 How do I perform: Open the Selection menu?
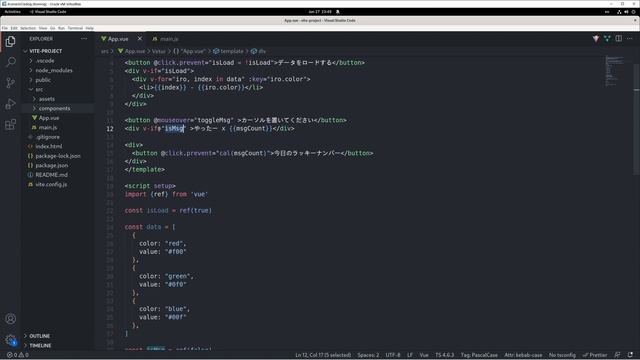pos(28,28)
